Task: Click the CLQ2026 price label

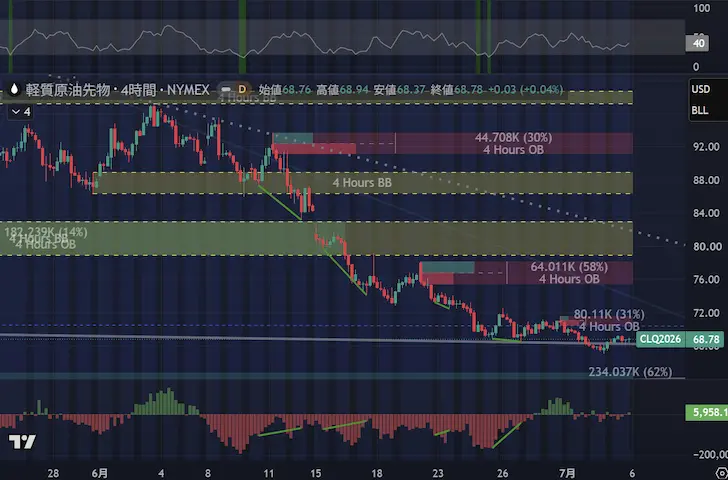Action: click(x=660, y=339)
